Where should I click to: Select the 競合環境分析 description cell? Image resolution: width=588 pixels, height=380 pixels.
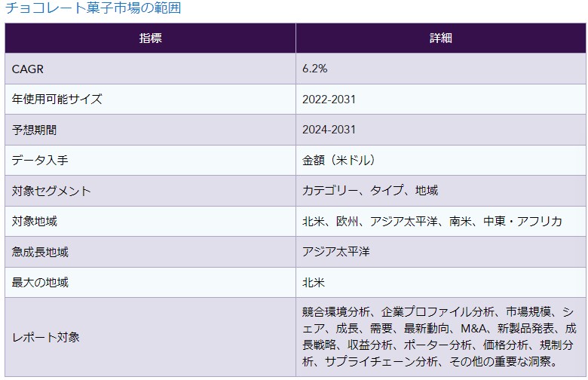[x=441, y=337]
